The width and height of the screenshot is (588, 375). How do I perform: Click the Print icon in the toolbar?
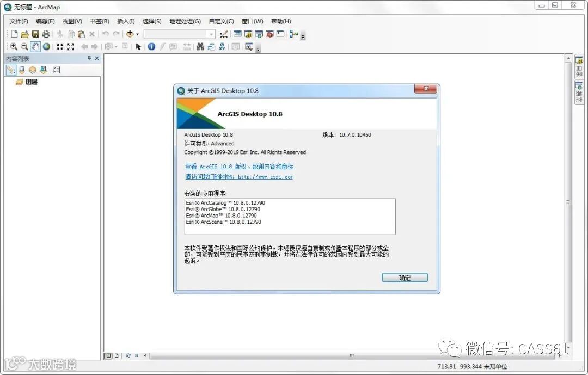[x=46, y=34]
